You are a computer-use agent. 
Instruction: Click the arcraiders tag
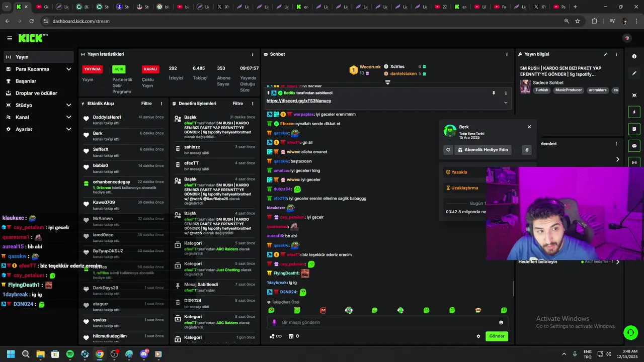(598, 90)
